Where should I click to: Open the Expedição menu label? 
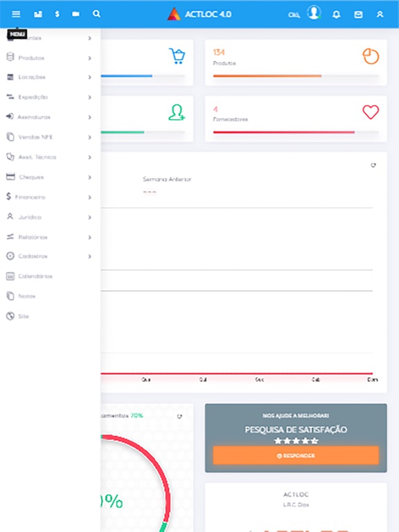33,97
